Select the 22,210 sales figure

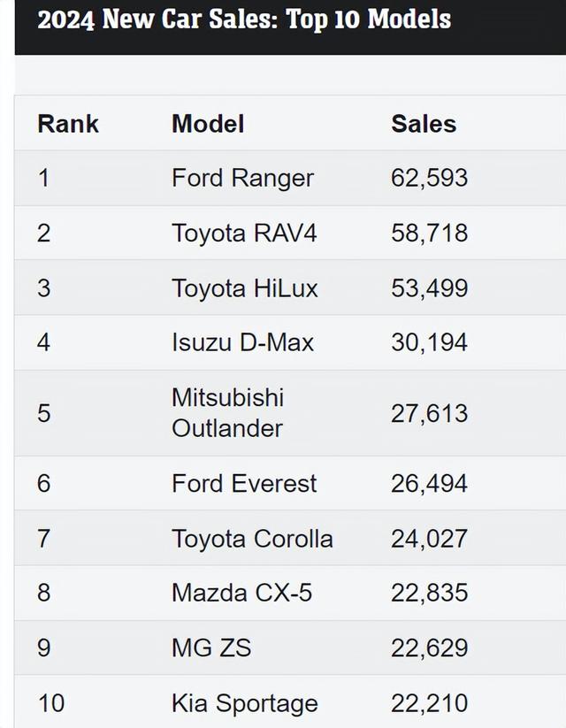point(429,703)
